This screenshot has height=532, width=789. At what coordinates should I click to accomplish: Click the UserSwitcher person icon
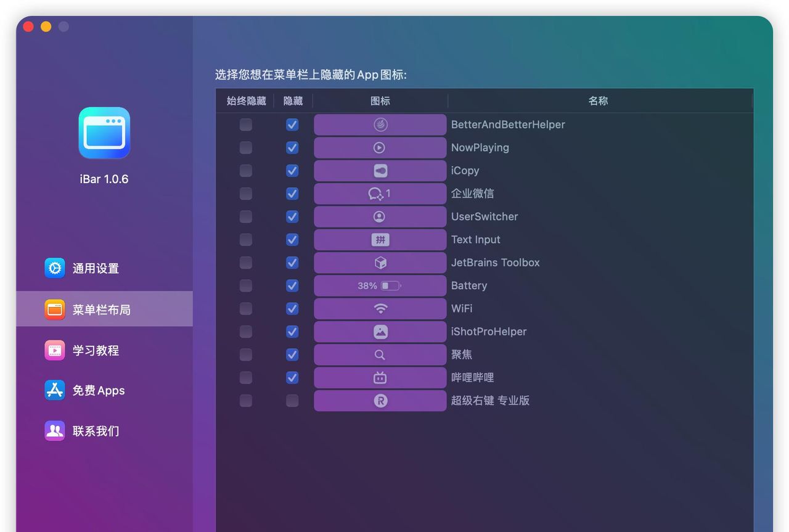pos(380,217)
